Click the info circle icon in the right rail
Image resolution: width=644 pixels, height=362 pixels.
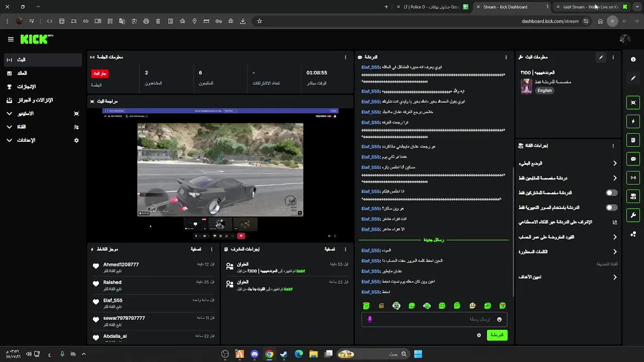point(633,59)
